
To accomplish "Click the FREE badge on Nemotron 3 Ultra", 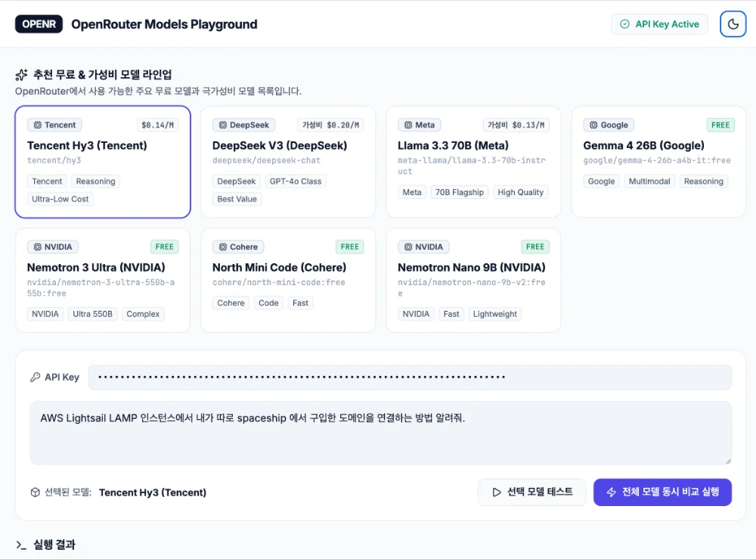I will coord(164,247).
